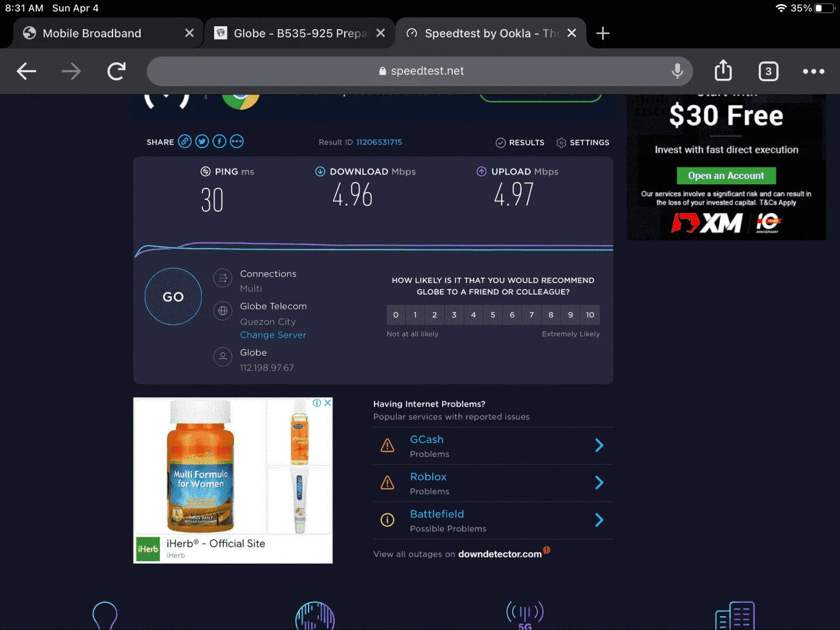840x630 pixels.
Task: Start a new test with GO
Action: [x=173, y=296]
